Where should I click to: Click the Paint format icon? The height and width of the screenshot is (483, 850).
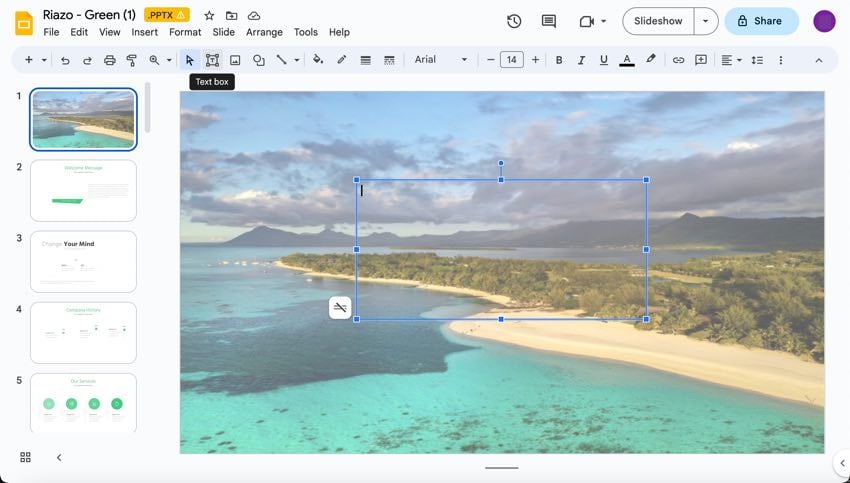point(131,60)
